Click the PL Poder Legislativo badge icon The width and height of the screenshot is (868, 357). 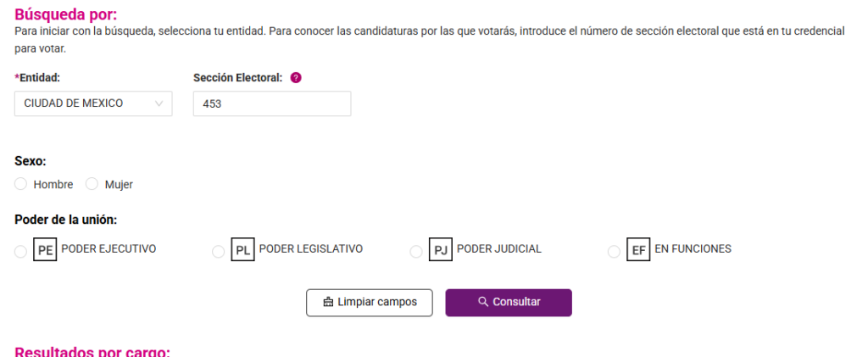[242, 250]
